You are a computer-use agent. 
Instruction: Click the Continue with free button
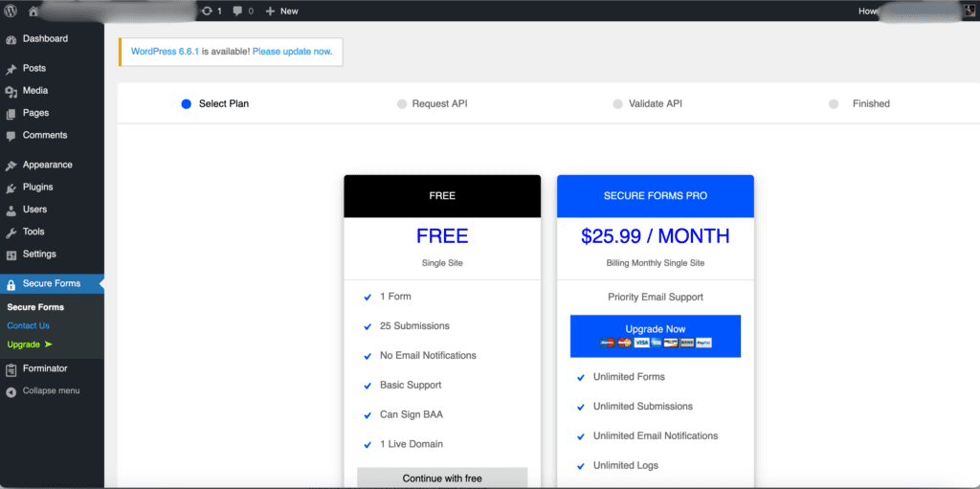click(x=442, y=478)
